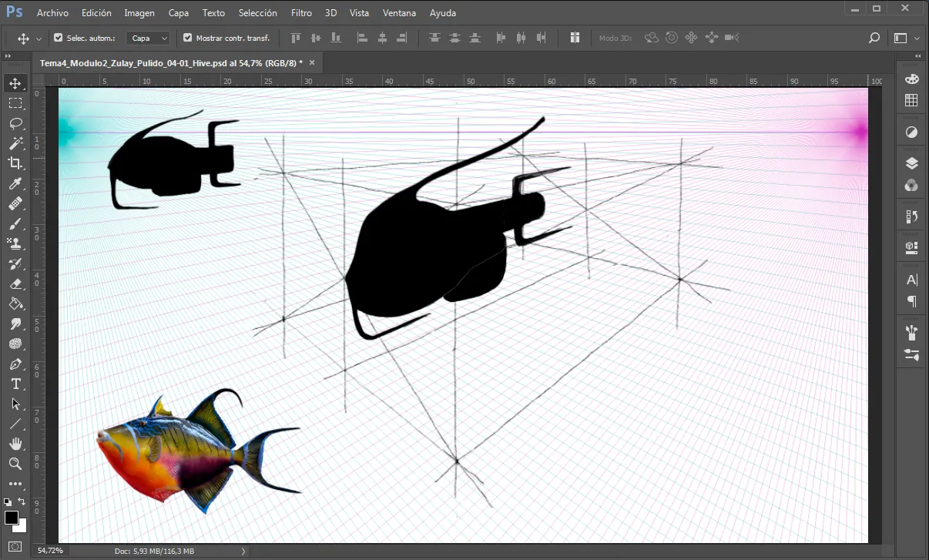Reset to default black and white colors
This screenshot has width=929, height=560.
pyautogui.click(x=8, y=501)
